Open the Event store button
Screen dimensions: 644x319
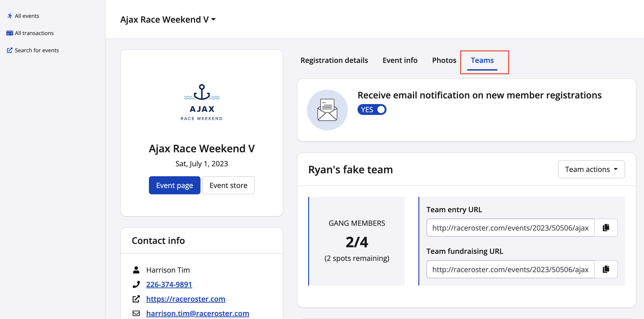click(228, 185)
